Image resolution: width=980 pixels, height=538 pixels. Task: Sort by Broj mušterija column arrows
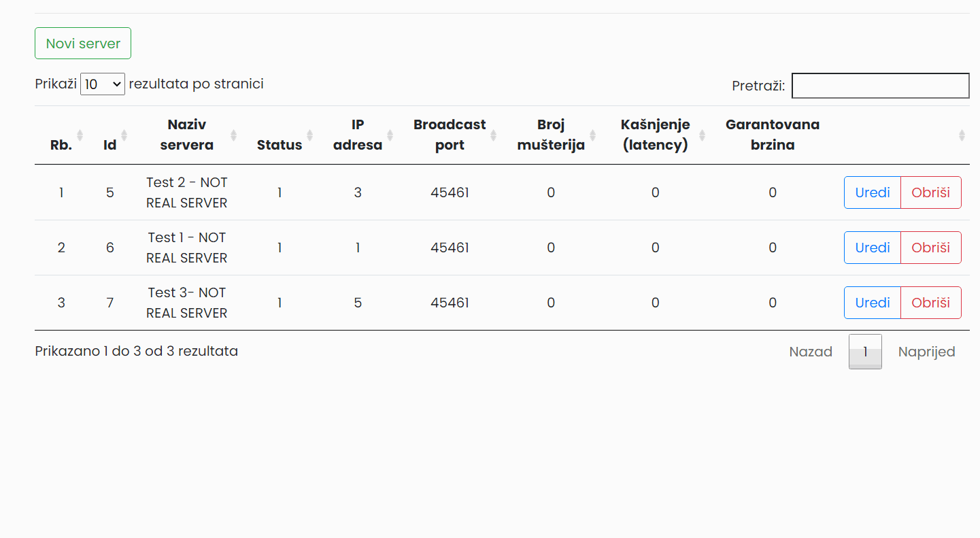pos(593,135)
